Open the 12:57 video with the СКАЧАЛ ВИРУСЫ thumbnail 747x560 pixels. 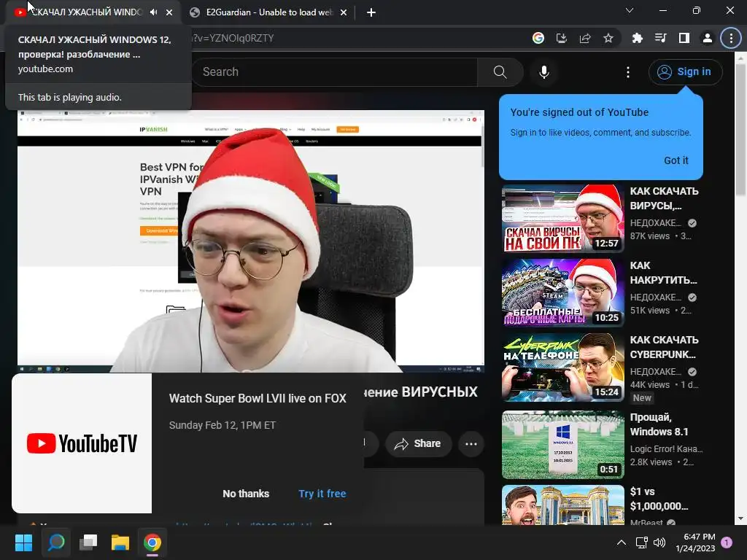click(x=562, y=219)
